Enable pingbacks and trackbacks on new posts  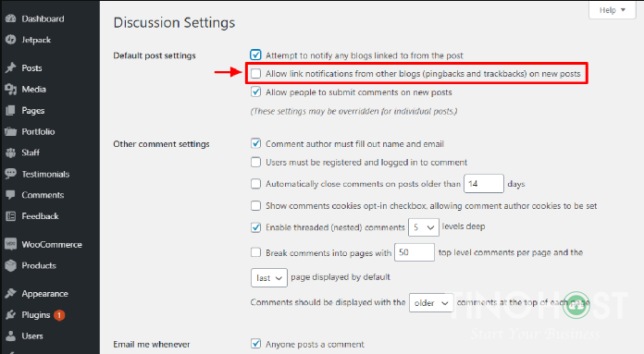coord(256,73)
